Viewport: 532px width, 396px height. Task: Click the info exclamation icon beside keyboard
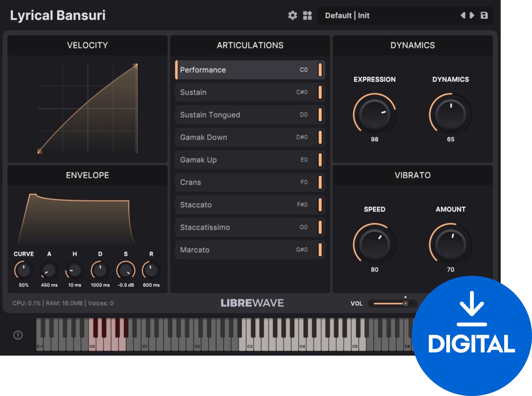coord(18,335)
